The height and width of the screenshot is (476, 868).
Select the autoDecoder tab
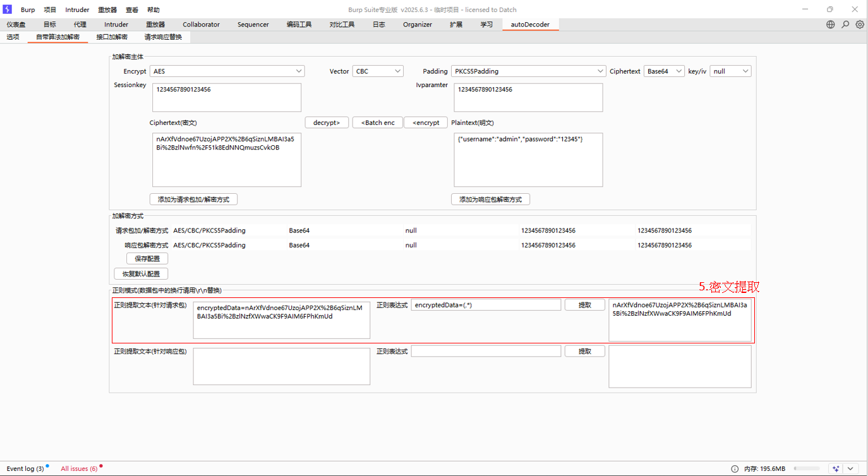pos(530,25)
